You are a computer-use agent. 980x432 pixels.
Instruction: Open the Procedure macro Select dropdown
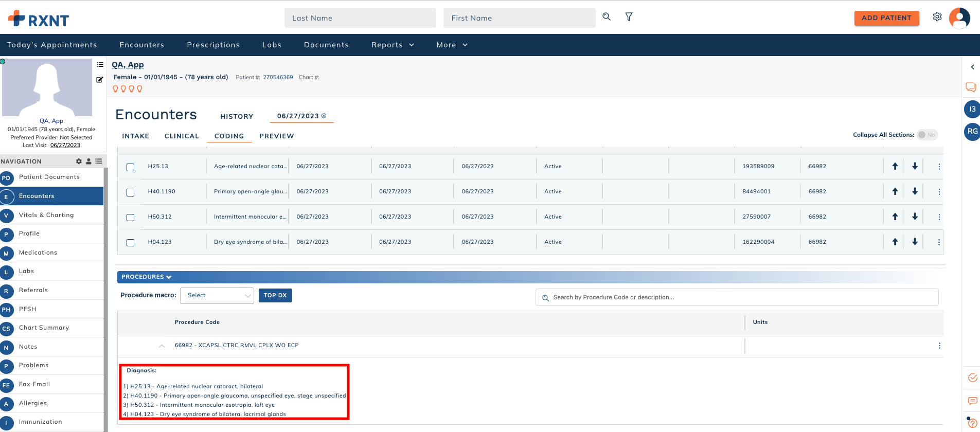pos(217,295)
